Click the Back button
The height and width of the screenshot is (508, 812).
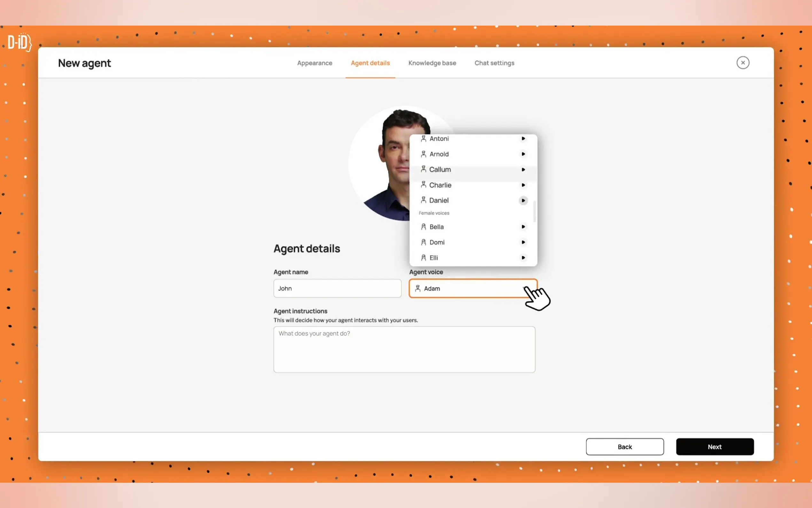pyautogui.click(x=624, y=447)
